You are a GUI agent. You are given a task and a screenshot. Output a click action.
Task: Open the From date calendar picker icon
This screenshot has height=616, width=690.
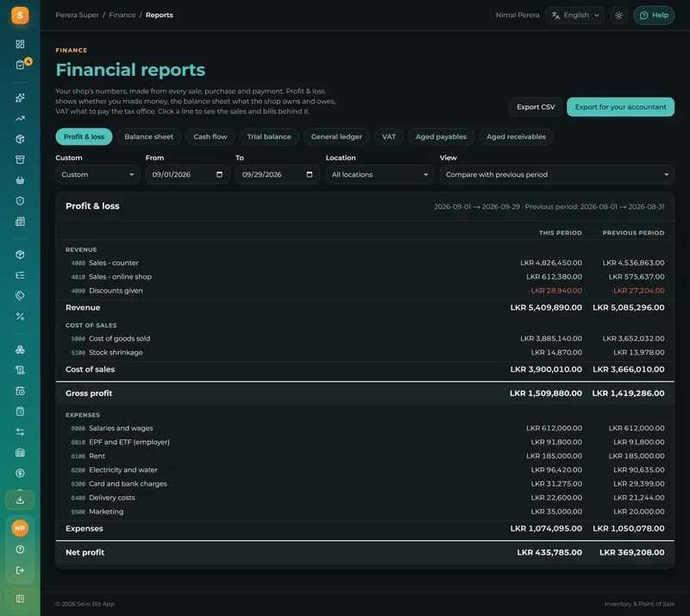point(219,175)
